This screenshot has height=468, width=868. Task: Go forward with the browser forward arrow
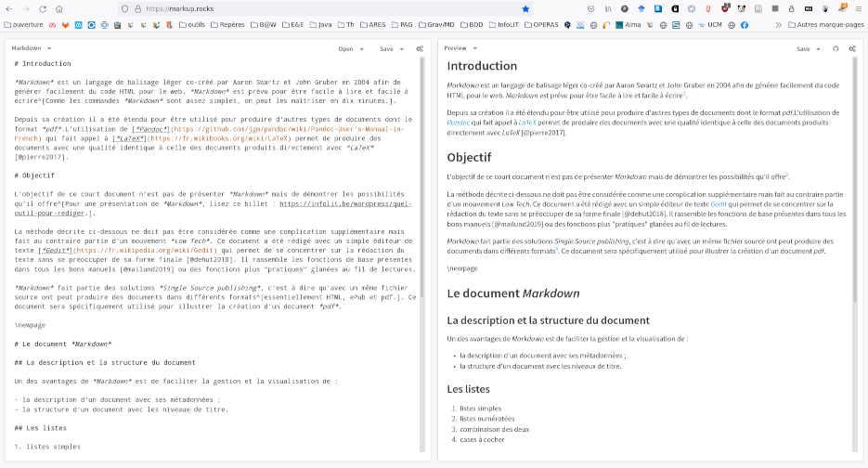tap(26, 9)
